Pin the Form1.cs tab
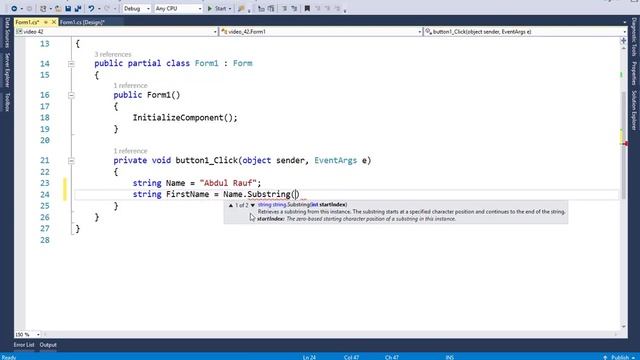640x360 pixels. pos(46,22)
